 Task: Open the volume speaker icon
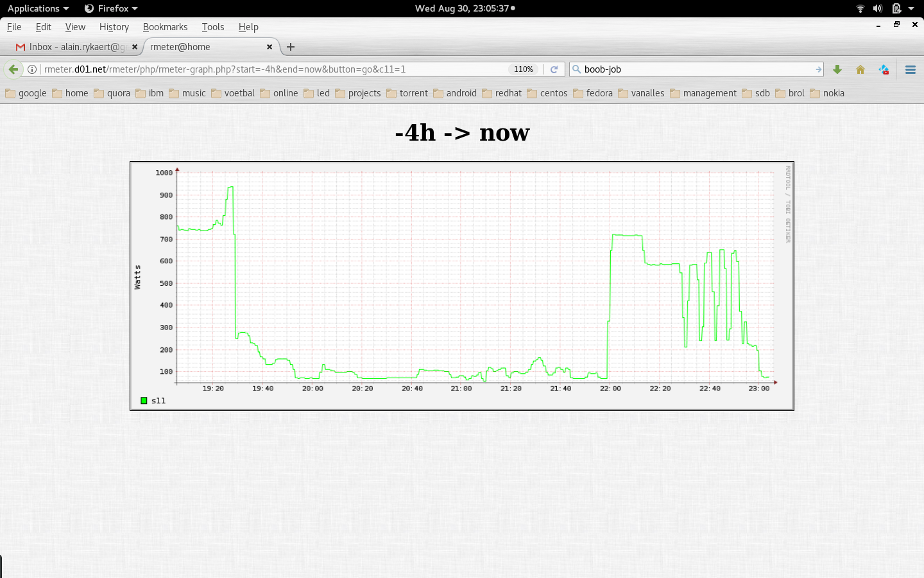[877, 8]
